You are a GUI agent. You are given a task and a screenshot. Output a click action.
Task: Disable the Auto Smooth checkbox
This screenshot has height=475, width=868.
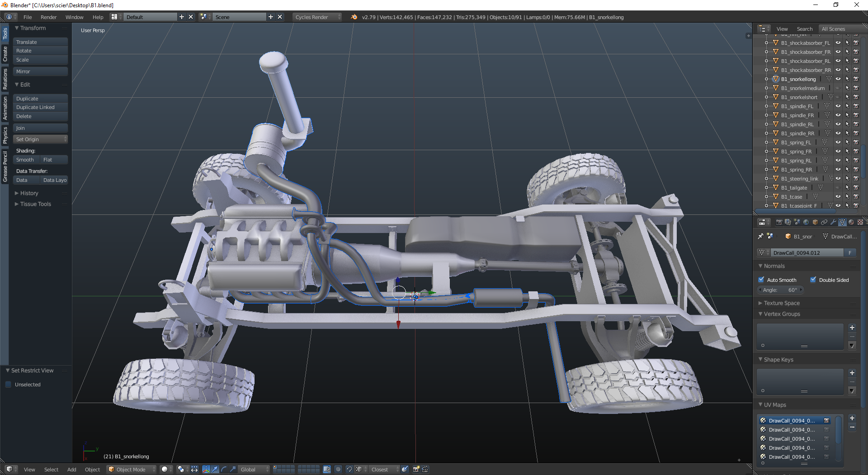pyautogui.click(x=761, y=280)
